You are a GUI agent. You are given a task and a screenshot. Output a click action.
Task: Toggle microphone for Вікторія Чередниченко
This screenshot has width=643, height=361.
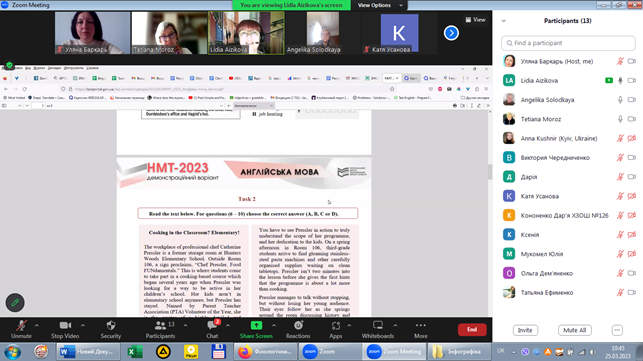[x=620, y=158]
